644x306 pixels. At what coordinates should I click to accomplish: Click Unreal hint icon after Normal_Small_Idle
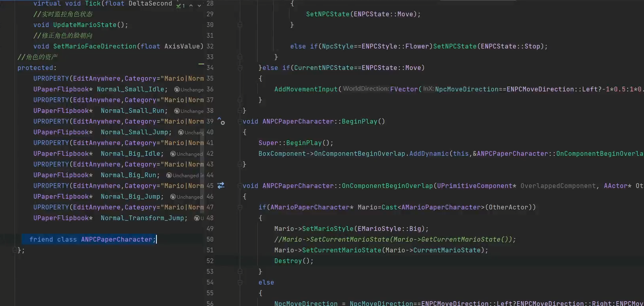(177, 89)
